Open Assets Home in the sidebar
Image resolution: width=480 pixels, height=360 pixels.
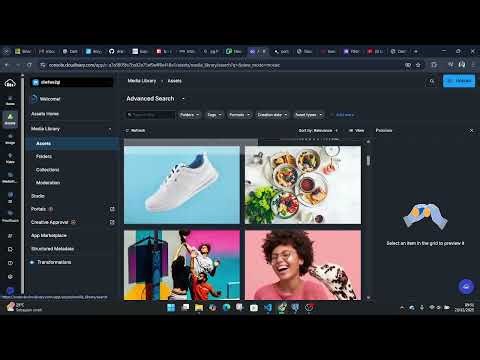pyautogui.click(x=45, y=114)
